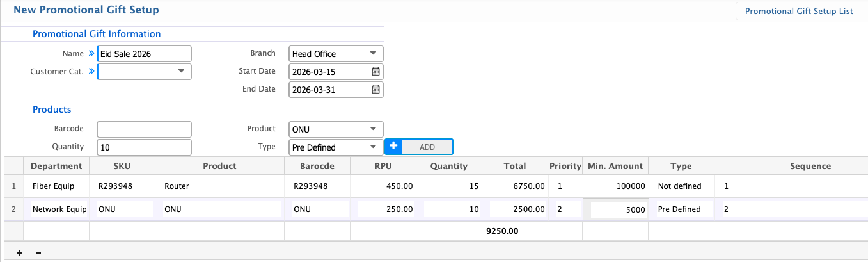Click the Barcode input field
Image resolution: width=868 pixels, height=262 pixels.
tap(144, 129)
